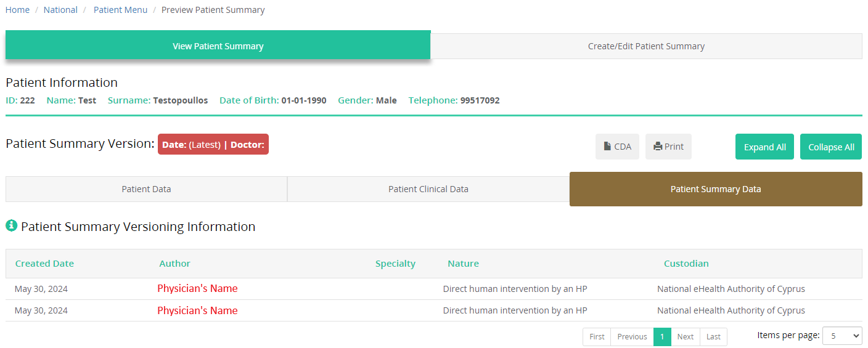
Task: Jump to Last page of results
Action: point(713,337)
